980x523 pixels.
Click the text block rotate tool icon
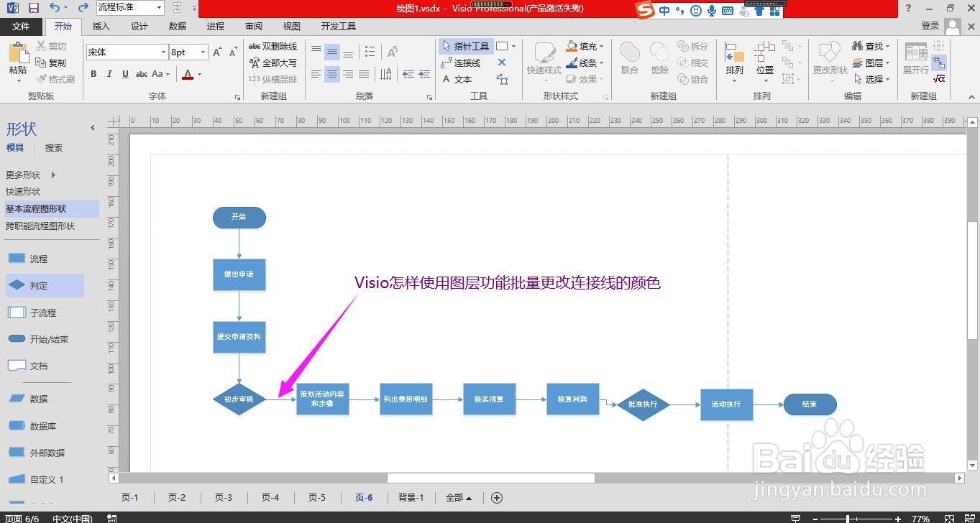click(x=502, y=80)
